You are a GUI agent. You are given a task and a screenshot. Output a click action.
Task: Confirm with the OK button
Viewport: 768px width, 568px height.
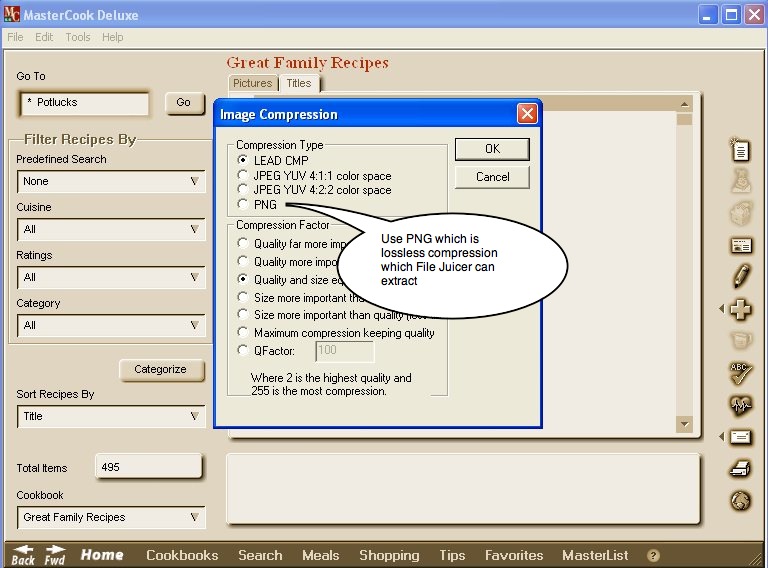point(492,149)
